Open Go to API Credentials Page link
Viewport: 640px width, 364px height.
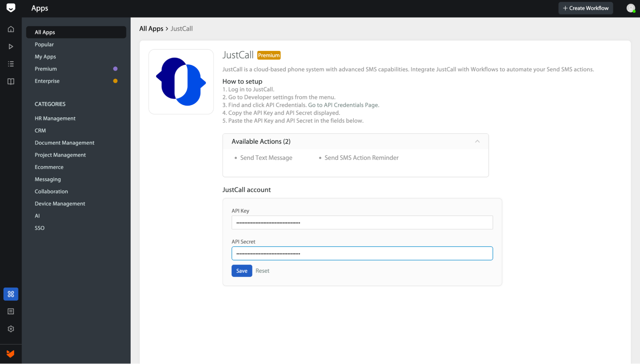pyautogui.click(x=344, y=105)
